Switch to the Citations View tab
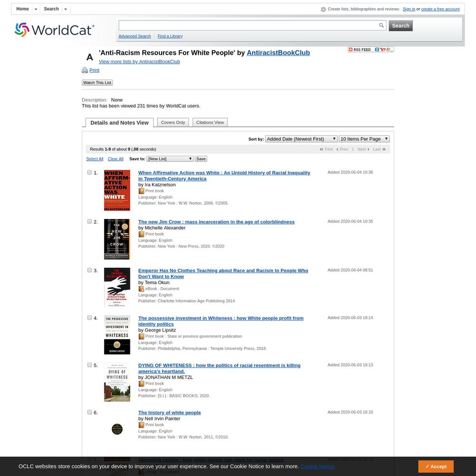 click(x=210, y=122)
